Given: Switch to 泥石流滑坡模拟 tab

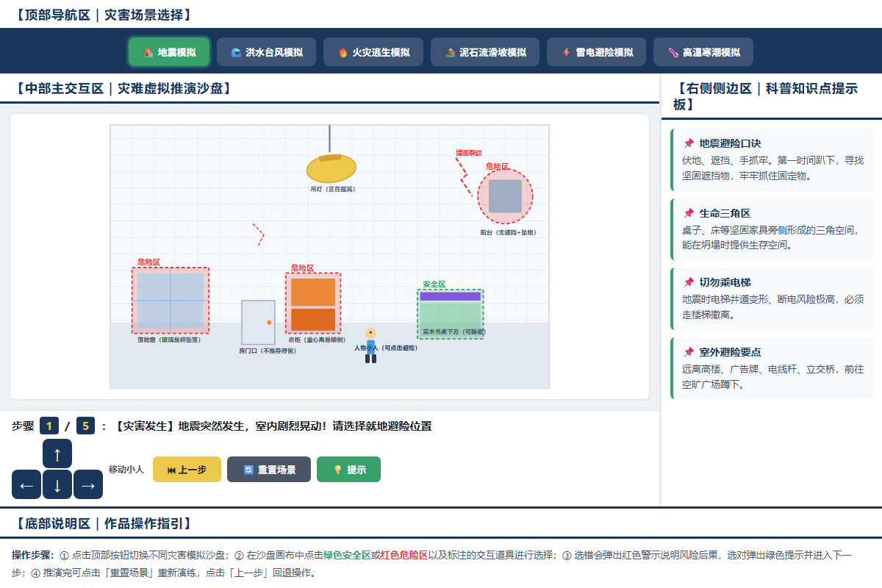Looking at the screenshot, I should point(485,52).
